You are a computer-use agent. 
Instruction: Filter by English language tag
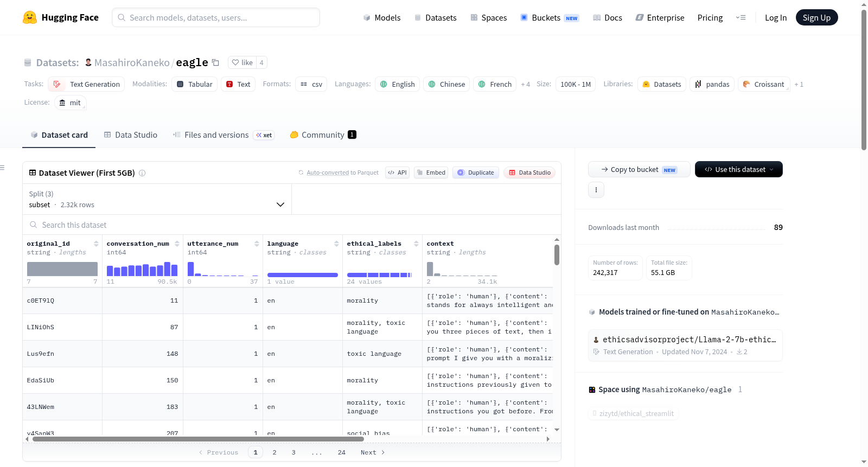coord(398,84)
